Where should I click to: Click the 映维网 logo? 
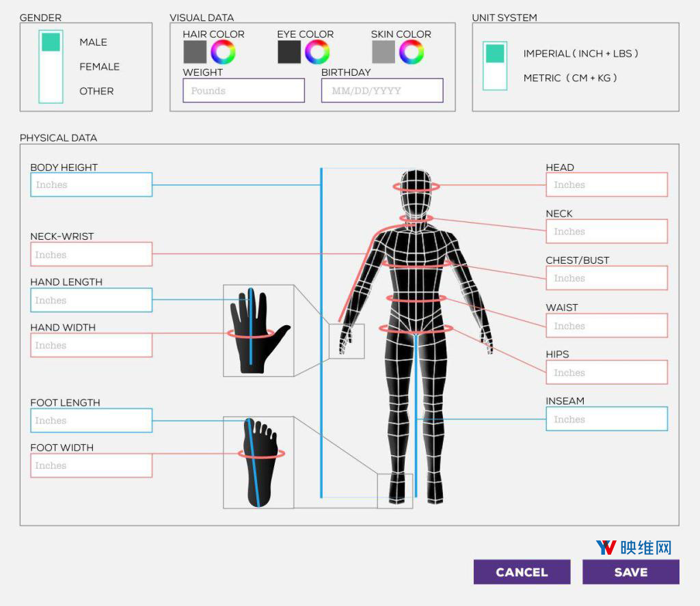click(634, 547)
